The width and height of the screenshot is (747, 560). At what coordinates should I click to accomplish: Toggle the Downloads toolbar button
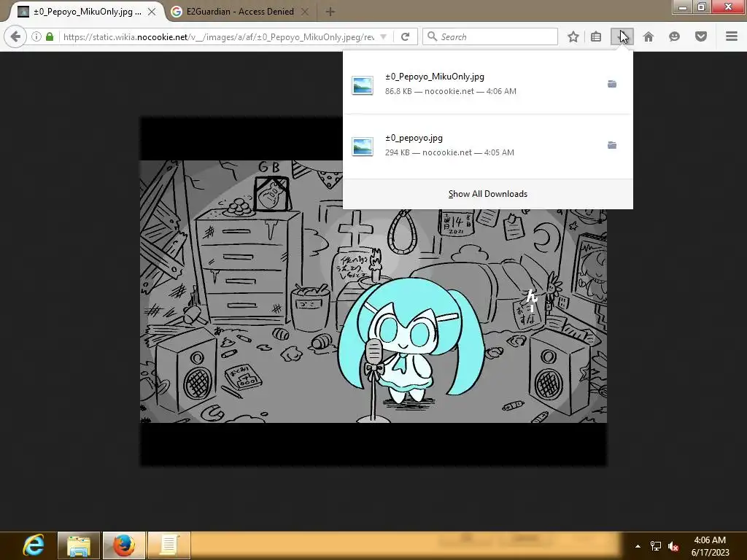622,36
